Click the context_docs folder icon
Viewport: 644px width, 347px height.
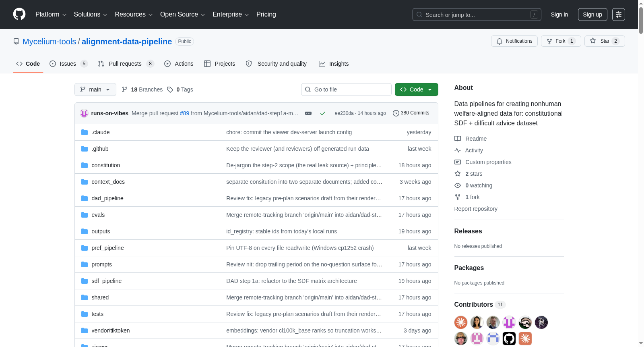(x=85, y=182)
